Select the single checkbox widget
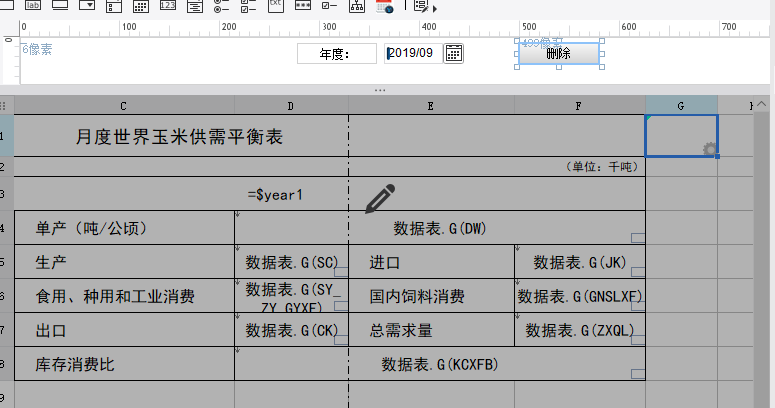The height and width of the screenshot is (408, 775). pos(329,5)
